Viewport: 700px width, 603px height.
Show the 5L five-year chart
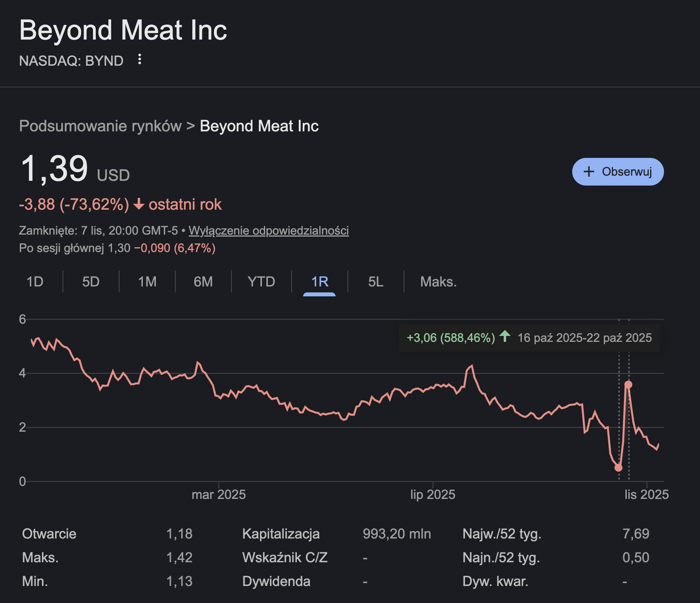coord(376,282)
